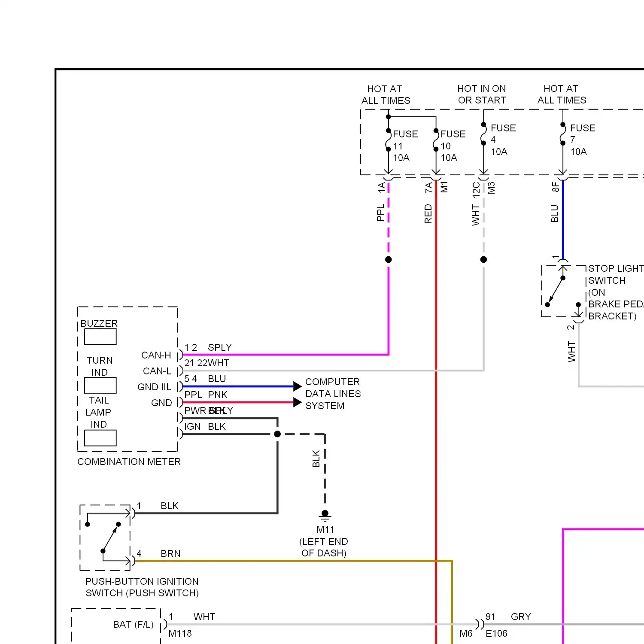Click the buzzer symbol box

pyautogui.click(x=100, y=337)
